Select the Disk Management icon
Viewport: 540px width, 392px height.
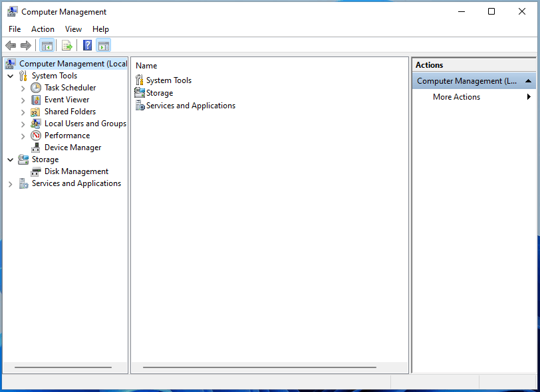(x=37, y=171)
